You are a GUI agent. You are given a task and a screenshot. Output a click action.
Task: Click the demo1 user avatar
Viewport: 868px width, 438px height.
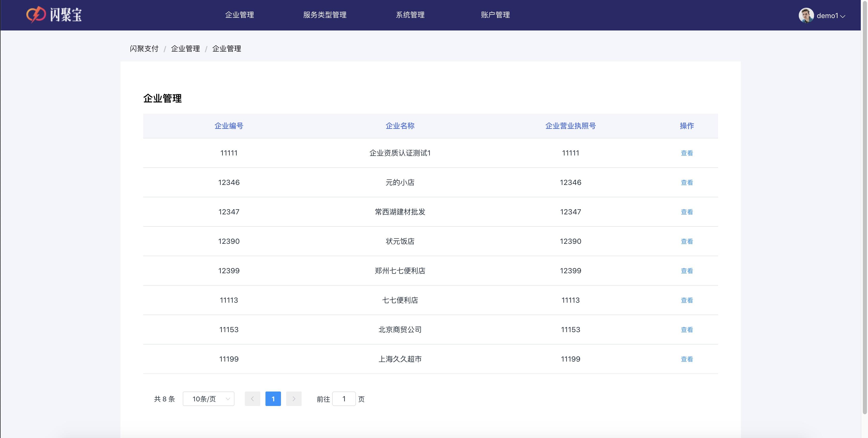point(806,15)
